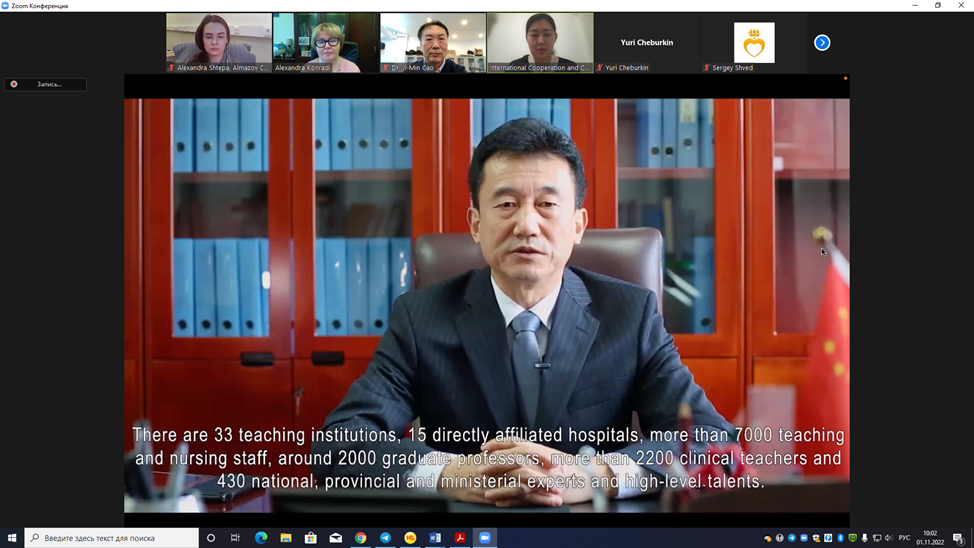The height and width of the screenshot is (548, 974).
Task: Open Task View in the taskbar
Action: pos(236,538)
